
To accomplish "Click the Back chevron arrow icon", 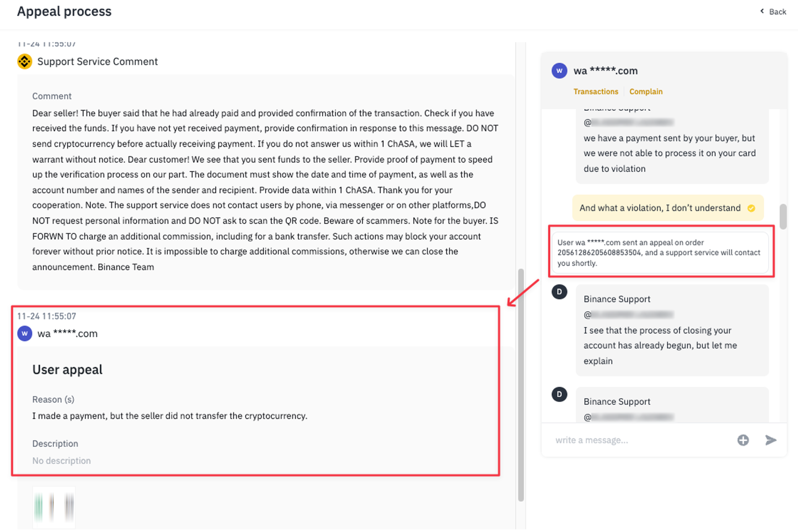I will tap(762, 11).
